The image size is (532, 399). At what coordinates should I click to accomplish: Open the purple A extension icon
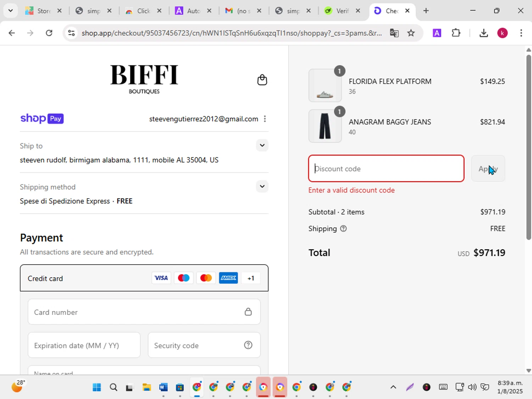(x=437, y=33)
